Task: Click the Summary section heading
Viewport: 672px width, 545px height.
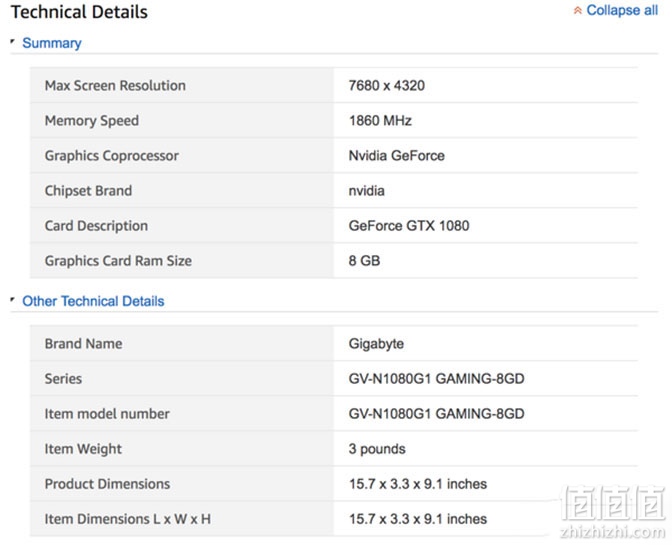Action: (52, 43)
